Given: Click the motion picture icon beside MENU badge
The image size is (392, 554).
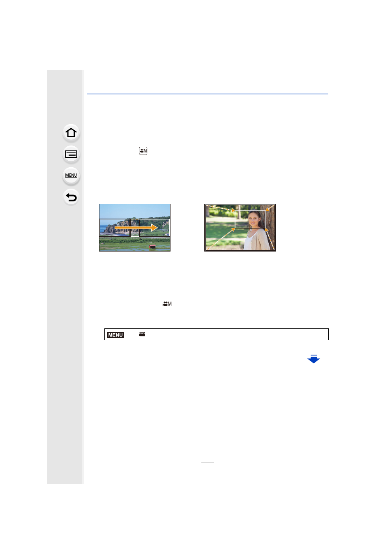Looking at the screenshot, I should (x=142, y=335).
